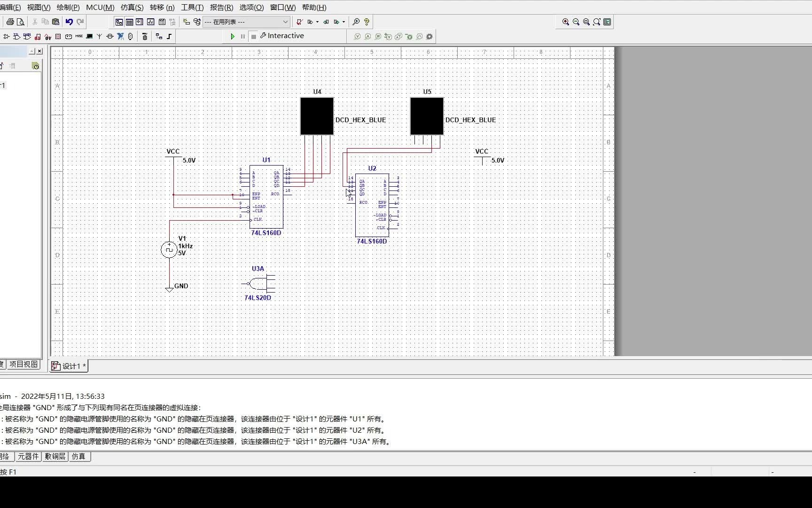Place an Indicator component
Screen dimensions: 812x508
pyautogui.click(x=58, y=36)
